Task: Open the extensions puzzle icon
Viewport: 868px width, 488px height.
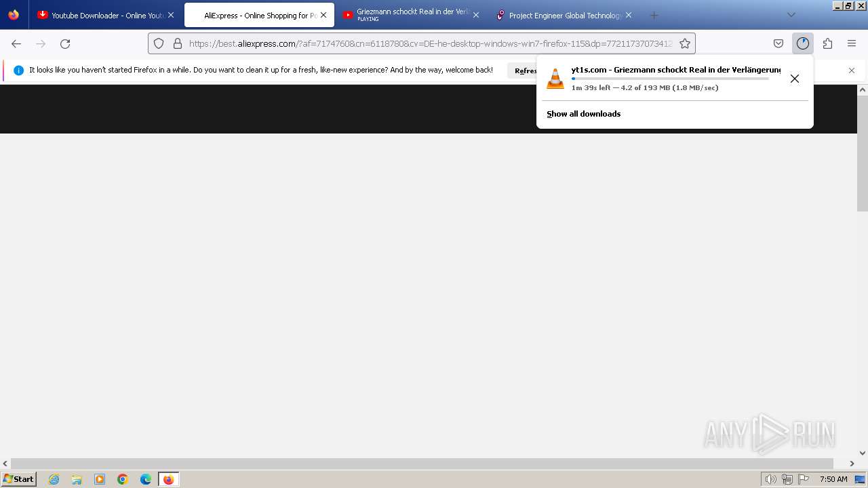Action: point(827,43)
